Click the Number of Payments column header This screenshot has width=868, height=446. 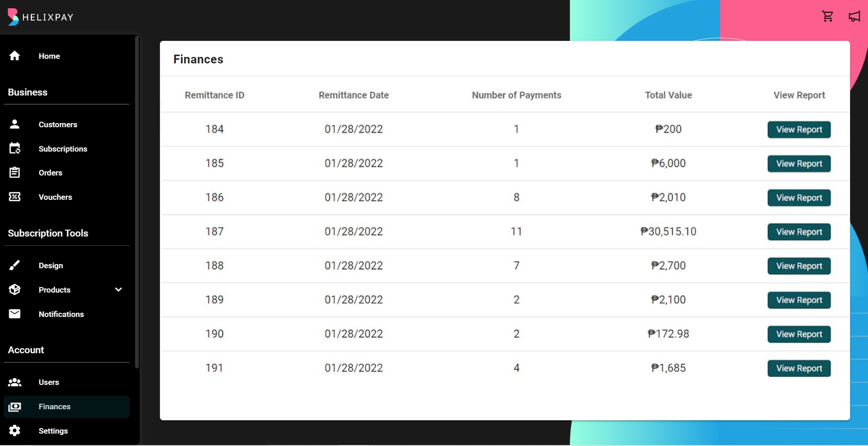point(516,95)
